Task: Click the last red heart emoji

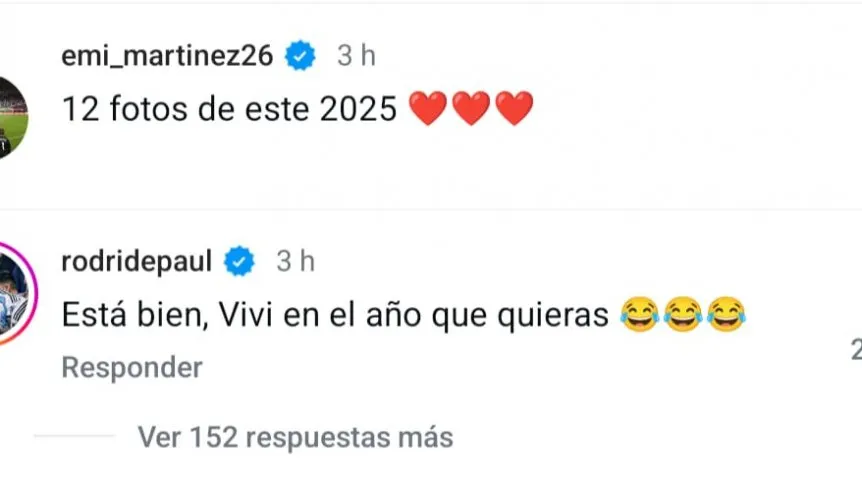Action: 514,109
